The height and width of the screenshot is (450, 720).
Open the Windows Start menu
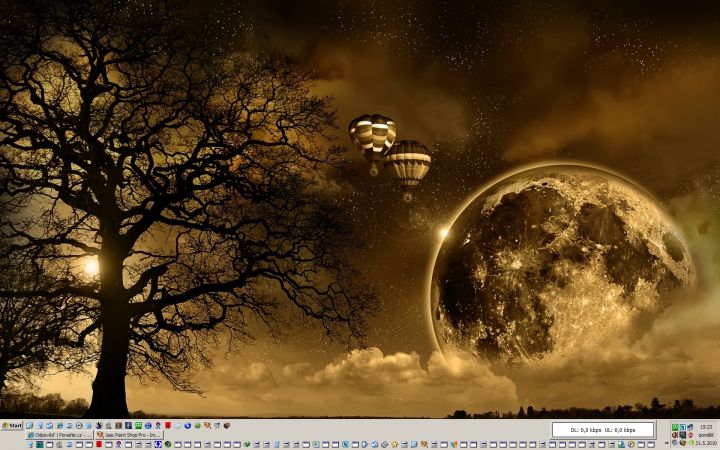[11, 426]
